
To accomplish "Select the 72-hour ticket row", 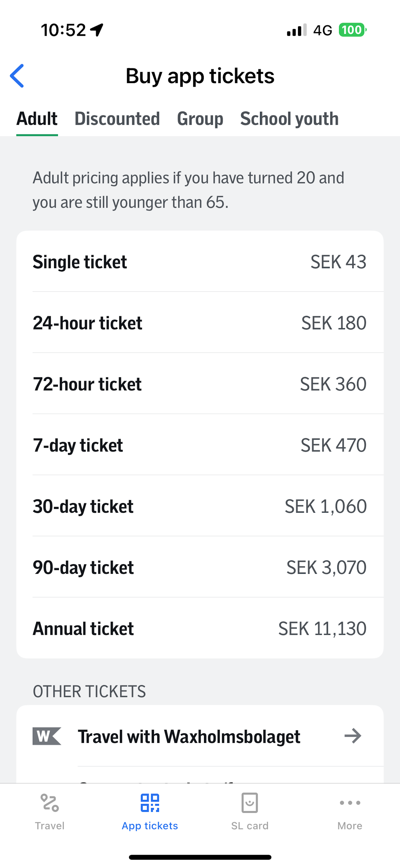I will [x=200, y=384].
